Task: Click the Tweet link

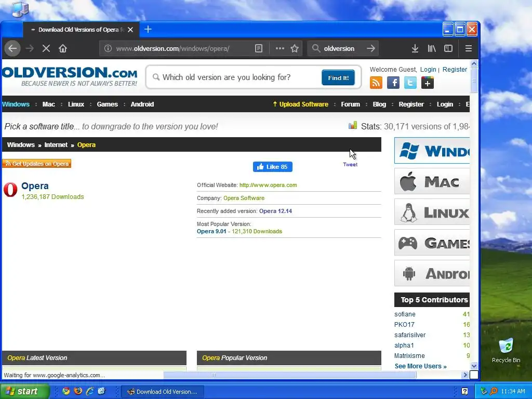Action: pos(350,165)
